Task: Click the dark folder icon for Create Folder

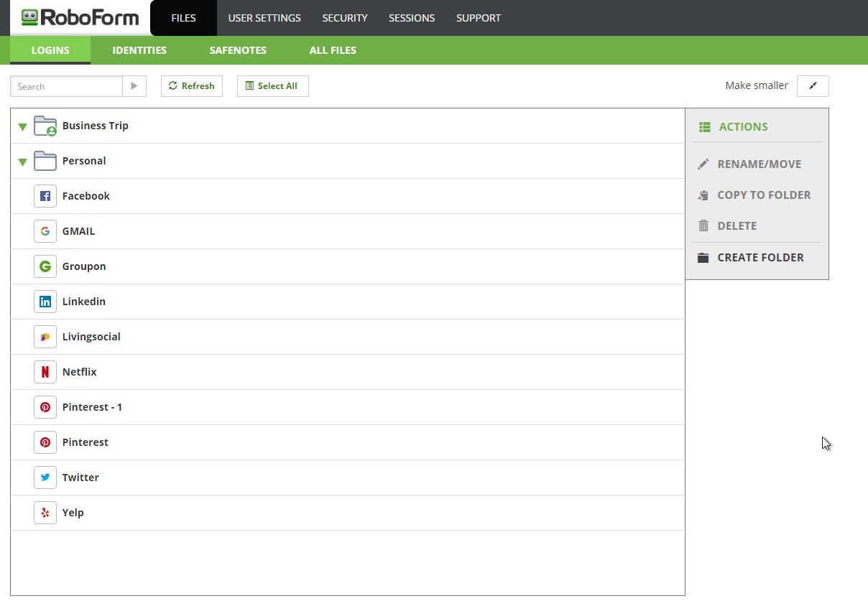Action: point(703,258)
